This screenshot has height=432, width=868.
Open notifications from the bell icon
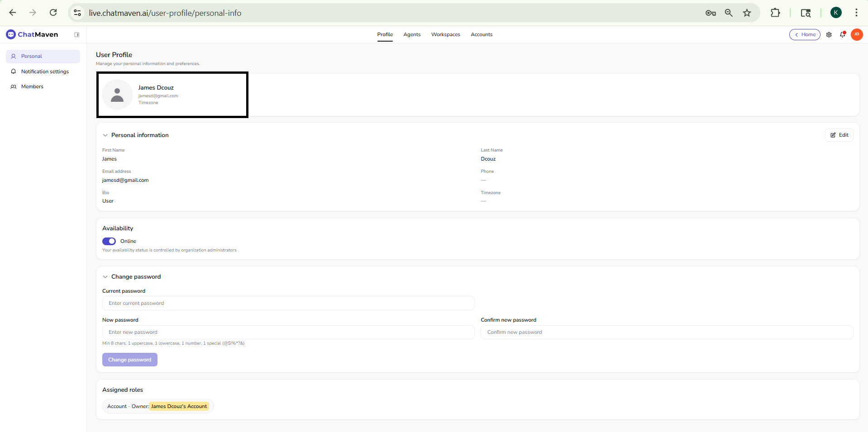[x=843, y=34]
